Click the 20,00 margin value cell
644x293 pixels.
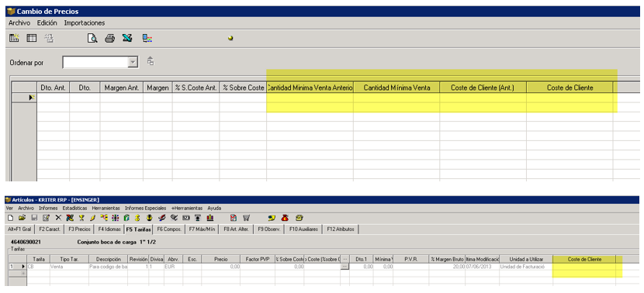pyautogui.click(x=447, y=267)
